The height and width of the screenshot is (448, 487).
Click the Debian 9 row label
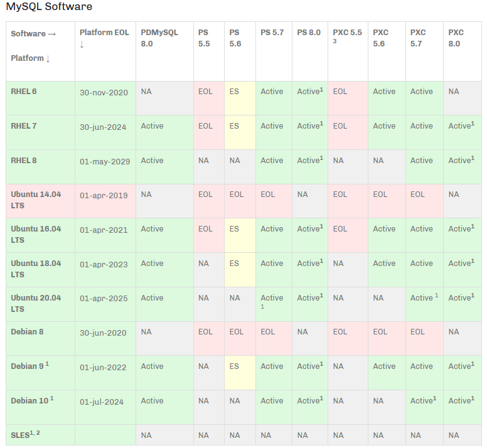tap(40, 373)
